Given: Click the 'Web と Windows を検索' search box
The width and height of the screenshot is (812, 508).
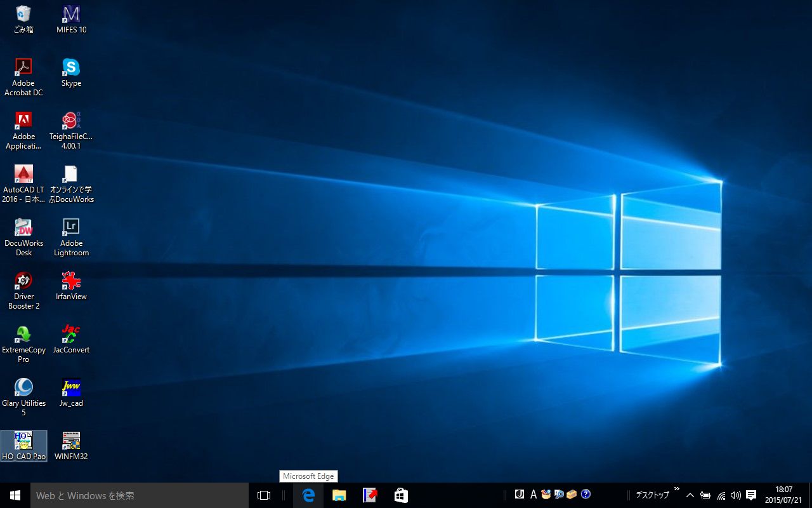Looking at the screenshot, I should (x=140, y=495).
